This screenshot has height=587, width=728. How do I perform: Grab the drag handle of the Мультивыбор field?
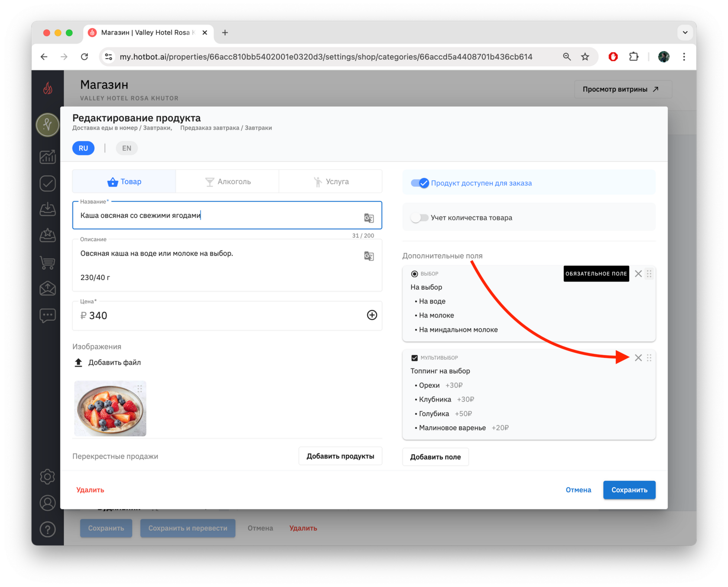tap(649, 357)
